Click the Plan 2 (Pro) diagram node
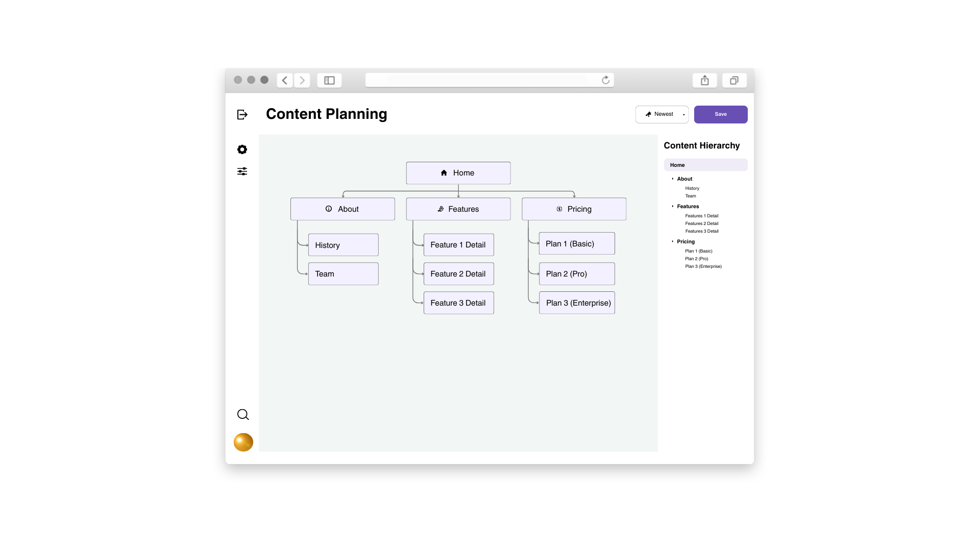Image resolution: width=980 pixels, height=551 pixels. (x=577, y=274)
